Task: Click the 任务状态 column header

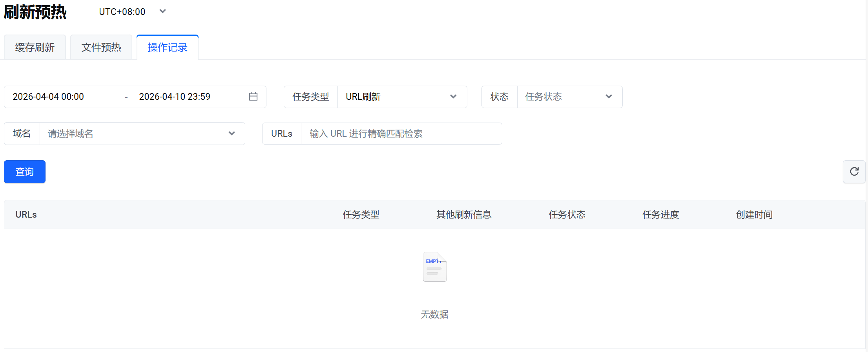Action: (x=567, y=214)
